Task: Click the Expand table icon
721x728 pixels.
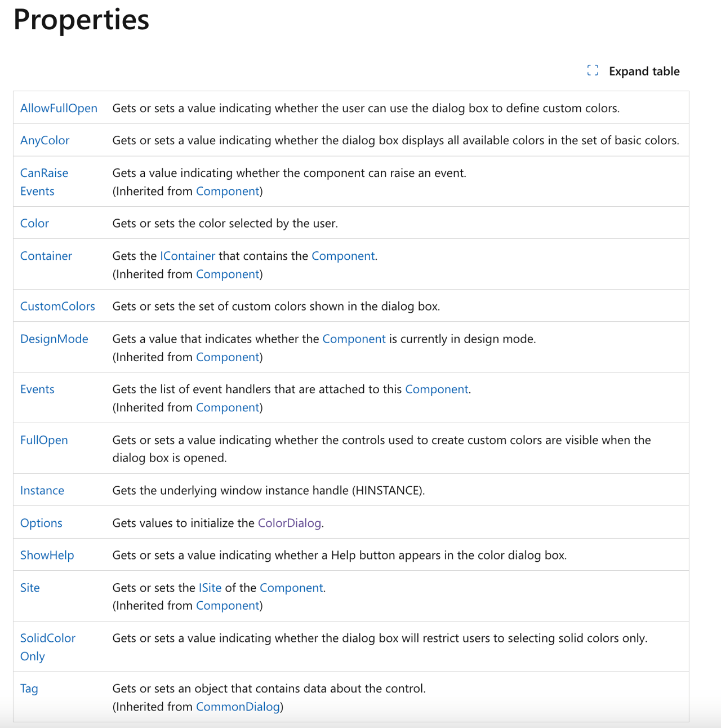Action: click(x=593, y=70)
